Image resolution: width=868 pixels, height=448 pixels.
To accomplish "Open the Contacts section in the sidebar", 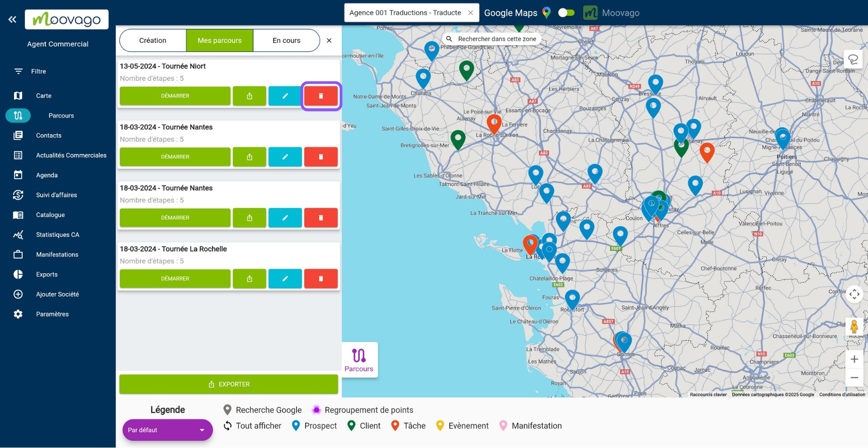I will [49, 135].
